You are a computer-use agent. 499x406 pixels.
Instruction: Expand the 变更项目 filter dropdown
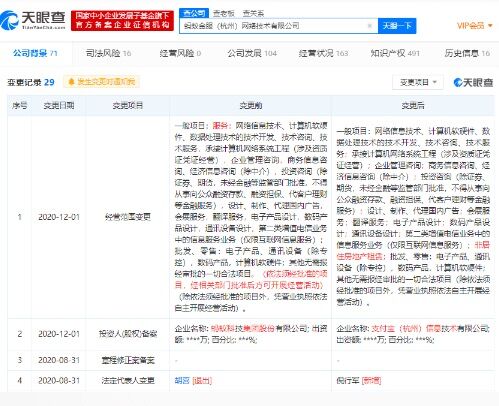pos(418,82)
